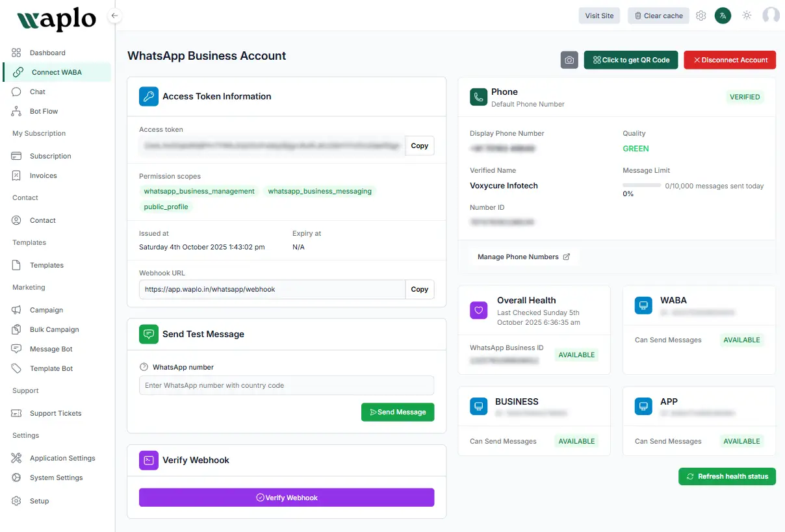Click the Disconnect Account button

coord(729,60)
